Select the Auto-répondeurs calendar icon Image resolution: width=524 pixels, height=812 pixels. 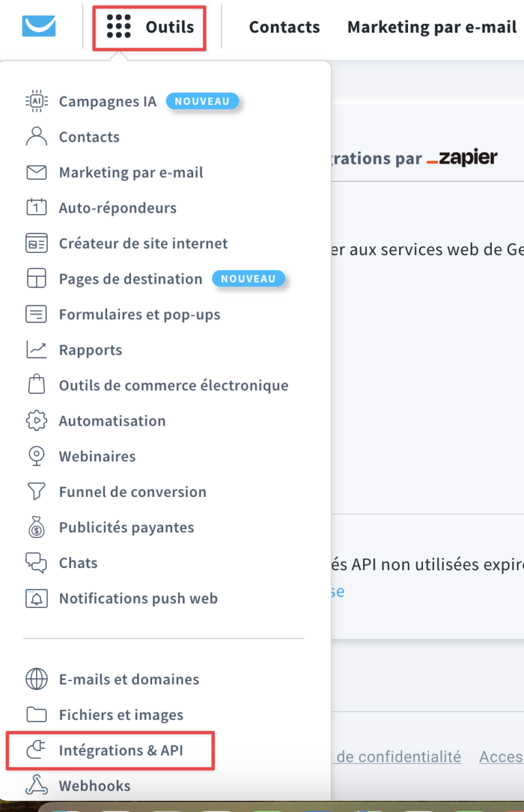tap(35, 207)
